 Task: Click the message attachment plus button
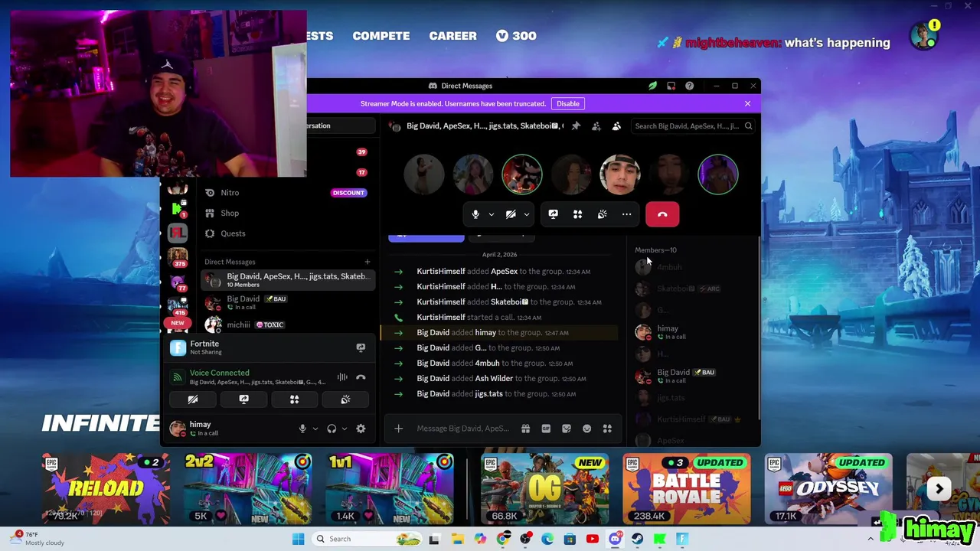(x=398, y=429)
